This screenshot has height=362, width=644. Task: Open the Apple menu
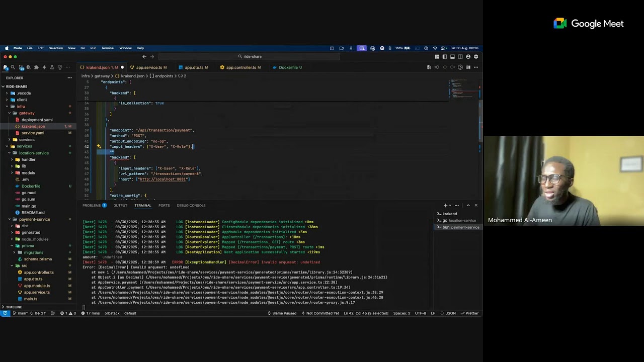tap(7, 48)
